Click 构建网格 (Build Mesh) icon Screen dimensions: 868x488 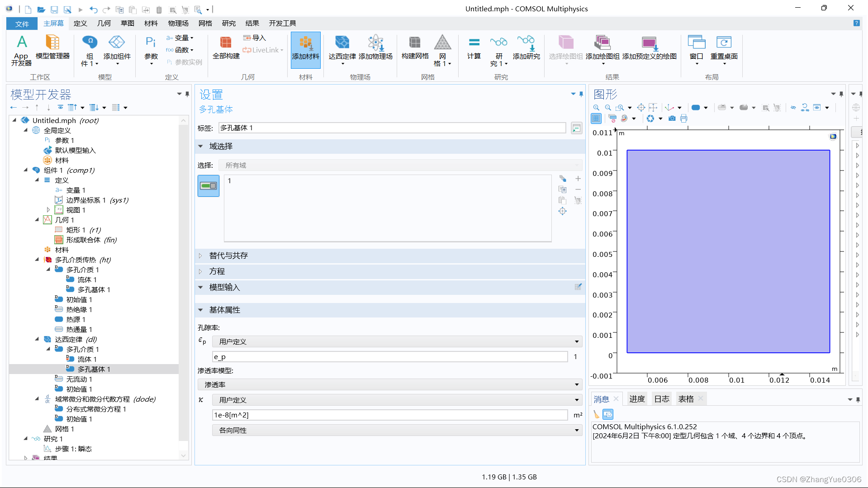(x=415, y=47)
